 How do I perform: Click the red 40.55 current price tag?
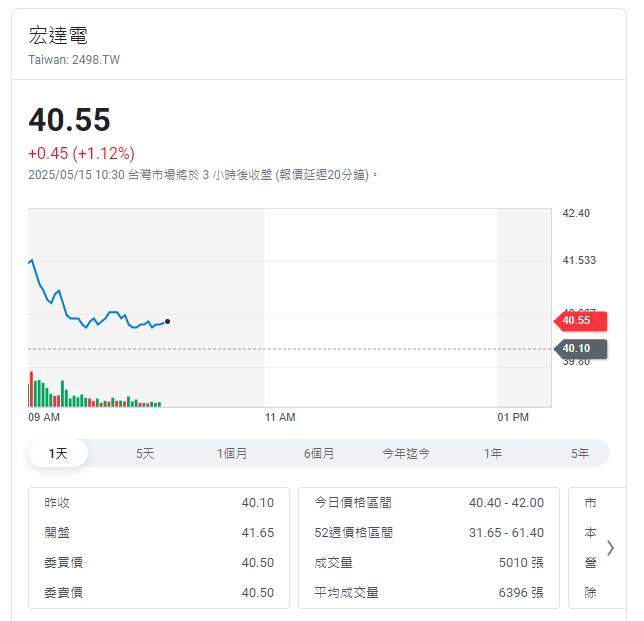pyautogui.click(x=581, y=321)
